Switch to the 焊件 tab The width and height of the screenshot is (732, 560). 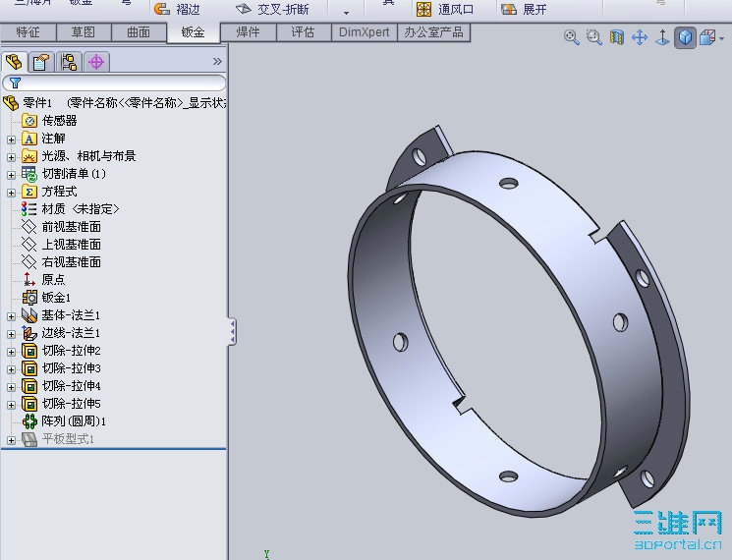(248, 32)
